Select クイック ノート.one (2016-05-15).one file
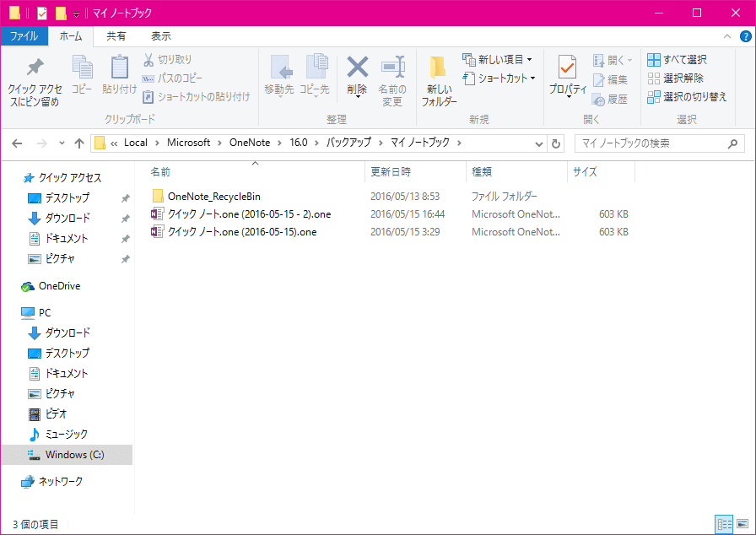756x535 pixels. pyautogui.click(x=234, y=232)
